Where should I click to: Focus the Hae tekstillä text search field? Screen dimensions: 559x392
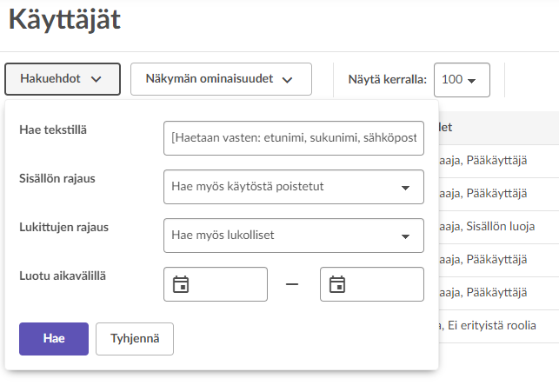tap(293, 138)
